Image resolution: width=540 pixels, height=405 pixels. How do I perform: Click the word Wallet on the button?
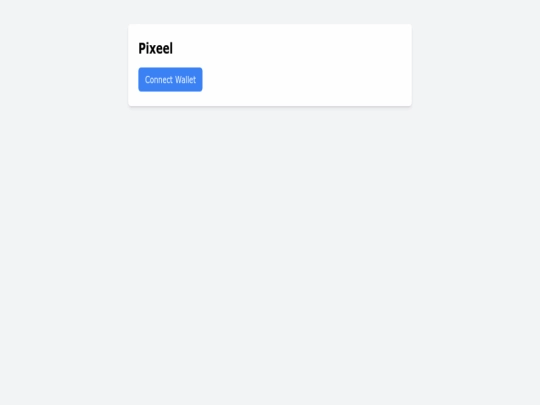click(x=185, y=80)
